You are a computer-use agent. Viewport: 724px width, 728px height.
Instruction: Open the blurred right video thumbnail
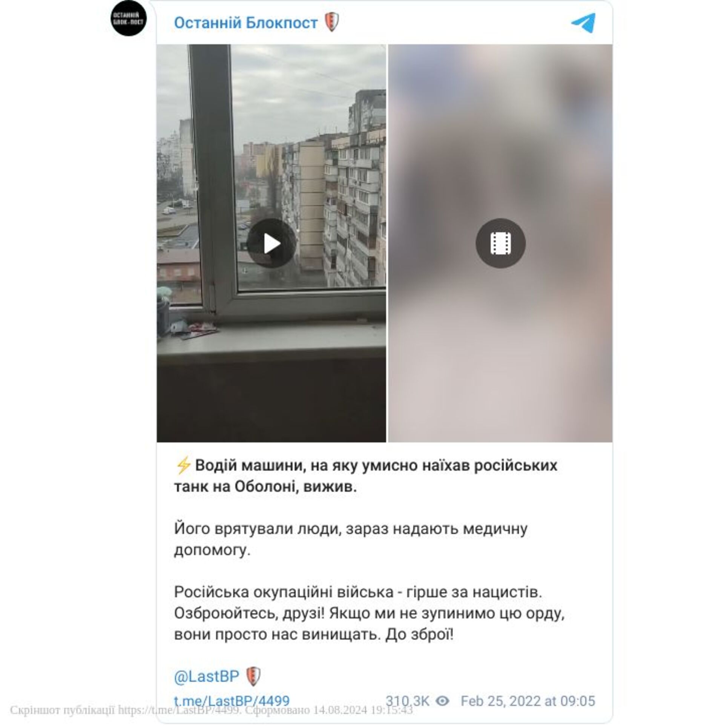click(x=500, y=243)
